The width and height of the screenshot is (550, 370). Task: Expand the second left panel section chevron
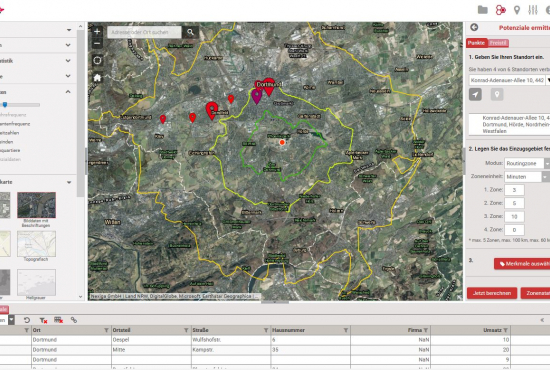68,45
